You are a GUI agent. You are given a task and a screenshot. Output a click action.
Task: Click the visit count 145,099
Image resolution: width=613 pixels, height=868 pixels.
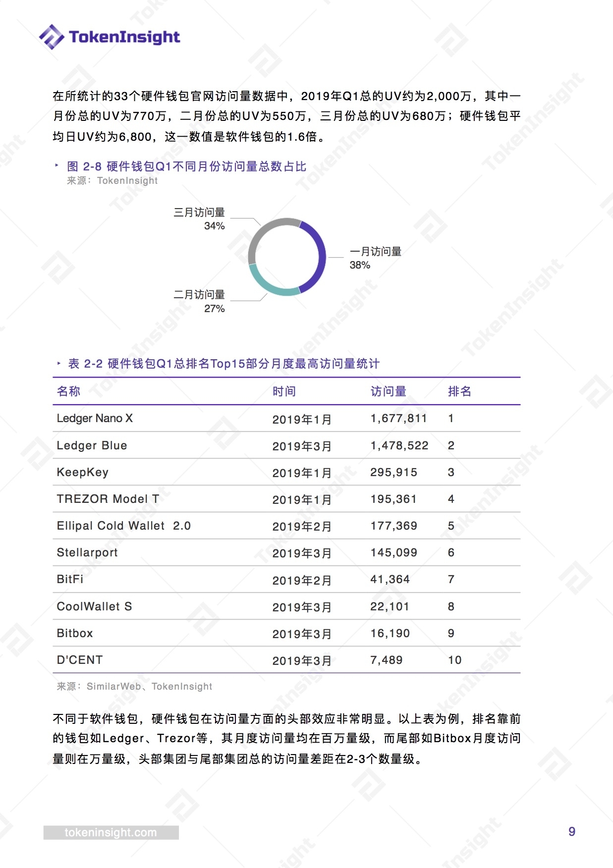click(x=394, y=552)
